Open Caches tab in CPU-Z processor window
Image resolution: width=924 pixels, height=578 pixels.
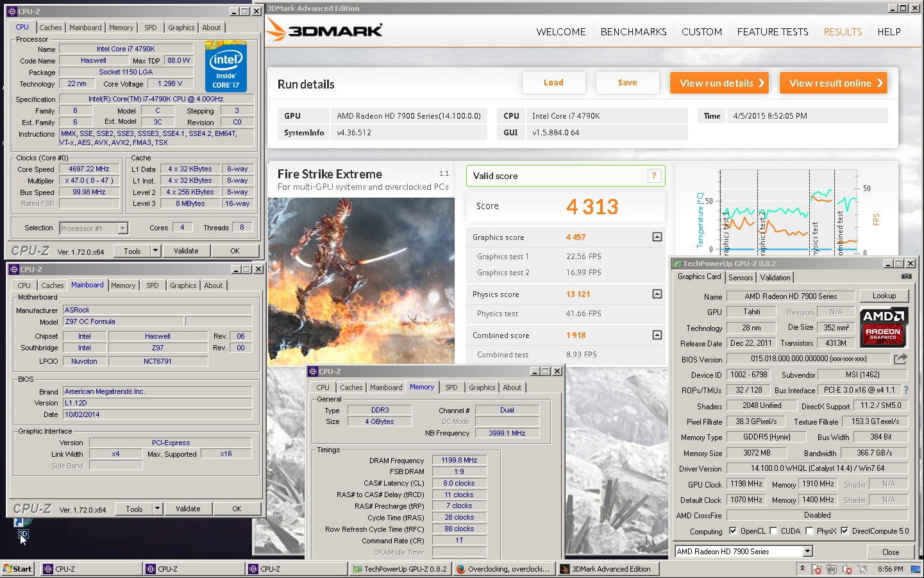(51, 28)
